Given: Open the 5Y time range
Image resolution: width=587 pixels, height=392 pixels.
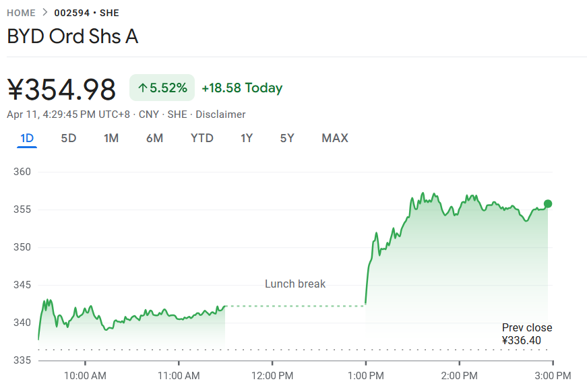Looking at the screenshot, I should [x=286, y=137].
